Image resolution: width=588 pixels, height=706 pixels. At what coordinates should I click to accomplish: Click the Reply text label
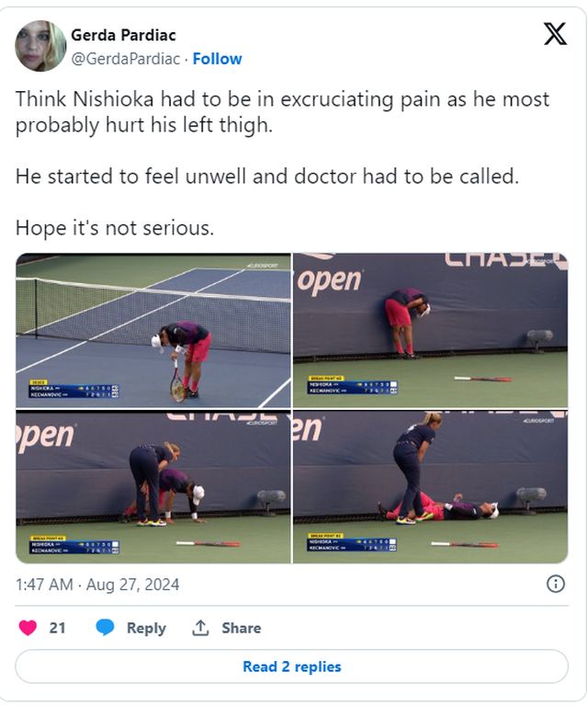pyautogui.click(x=146, y=628)
